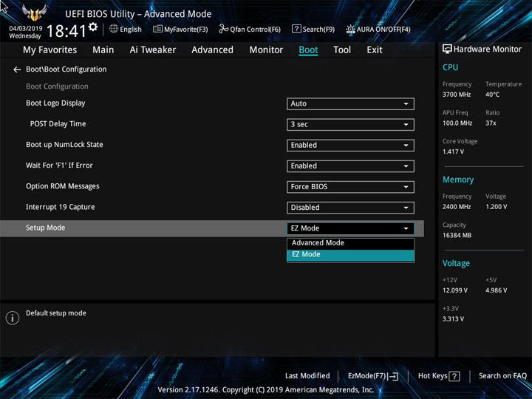Viewport: 532px width, 399px height.
Task: Click Last Modified in footer
Action: (307, 376)
